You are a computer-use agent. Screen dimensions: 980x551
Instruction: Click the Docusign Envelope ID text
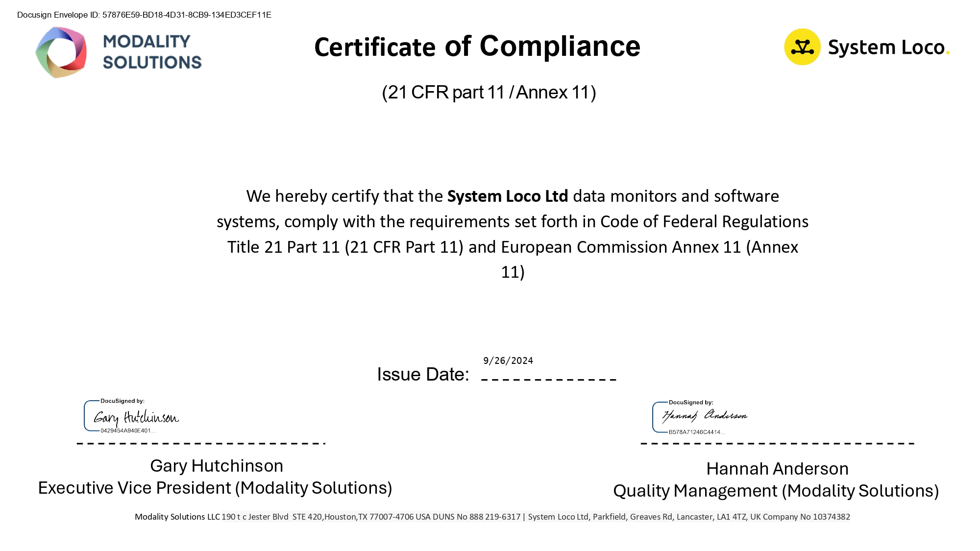pyautogui.click(x=144, y=15)
